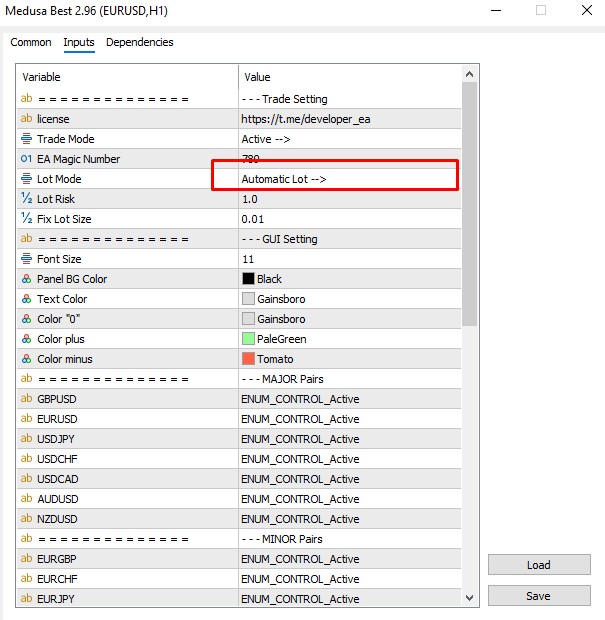605x620 pixels.
Task: Click the NZDUSD ENUM_CONTROL_Active value
Action: click(x=350, y=519)
